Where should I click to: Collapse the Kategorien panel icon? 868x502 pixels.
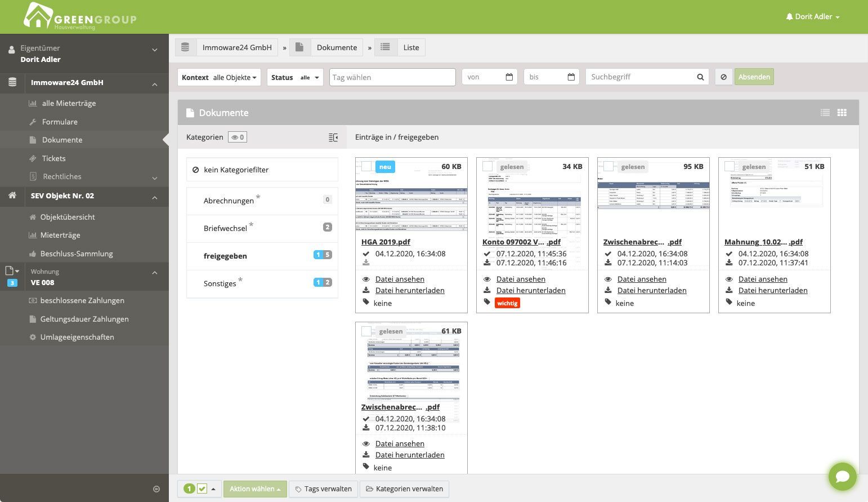coord(333,137)
